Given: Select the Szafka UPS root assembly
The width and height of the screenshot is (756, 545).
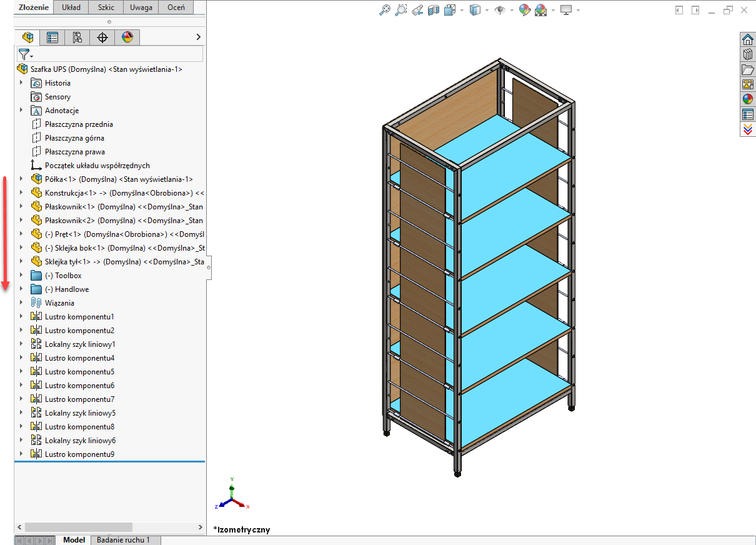Looking at the screenshot, I should (x=100, y=69).
